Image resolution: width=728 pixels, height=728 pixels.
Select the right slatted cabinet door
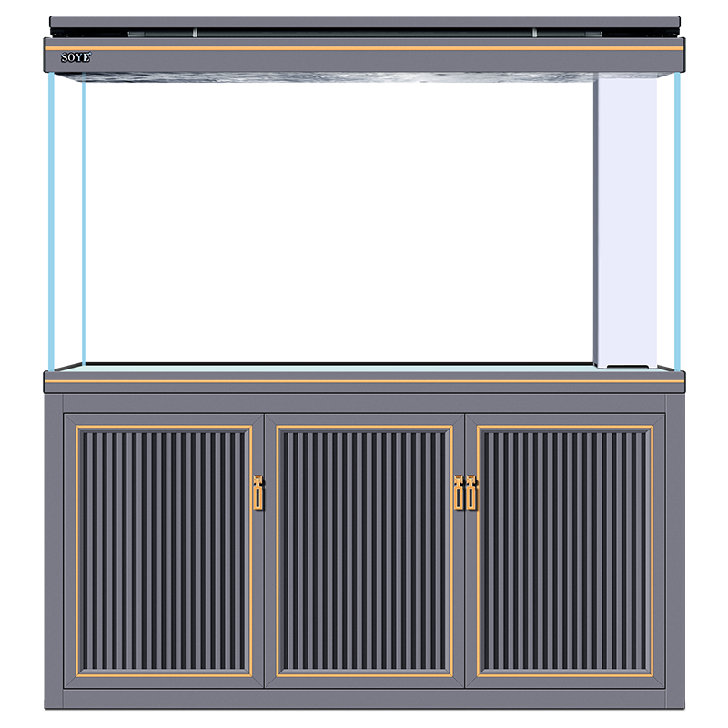(564, 551)
